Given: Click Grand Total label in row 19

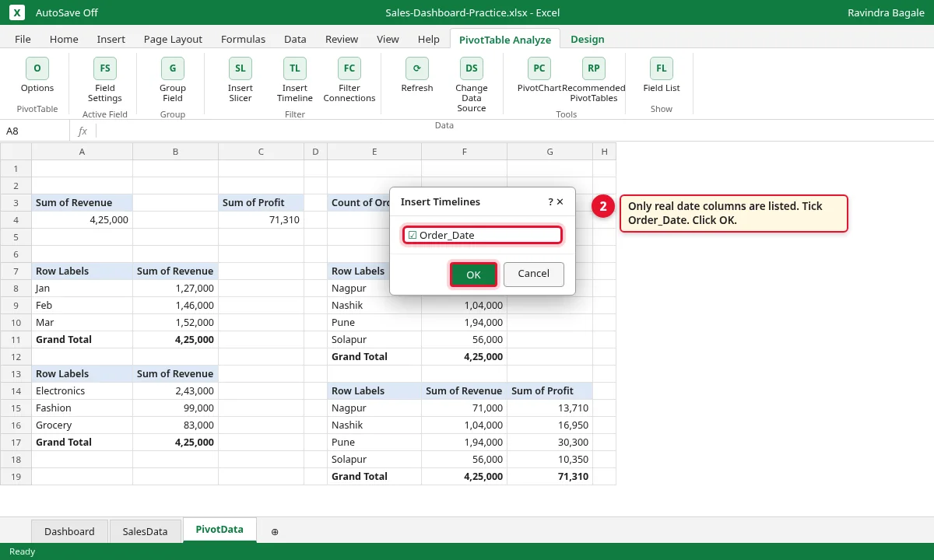Looking at the screenshot, I should coord(374,477).
